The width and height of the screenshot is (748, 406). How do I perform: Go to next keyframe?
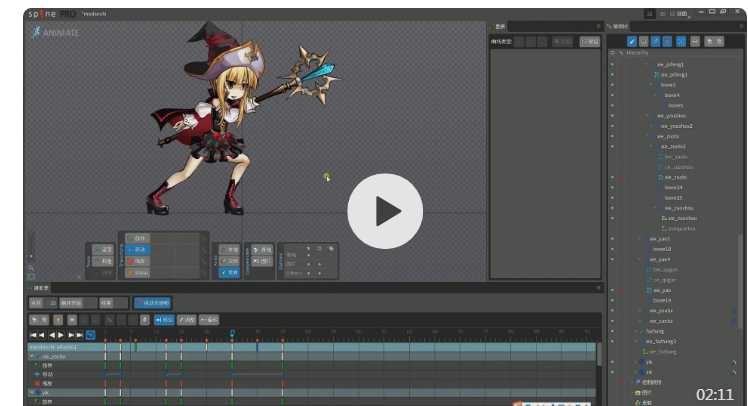71,335
